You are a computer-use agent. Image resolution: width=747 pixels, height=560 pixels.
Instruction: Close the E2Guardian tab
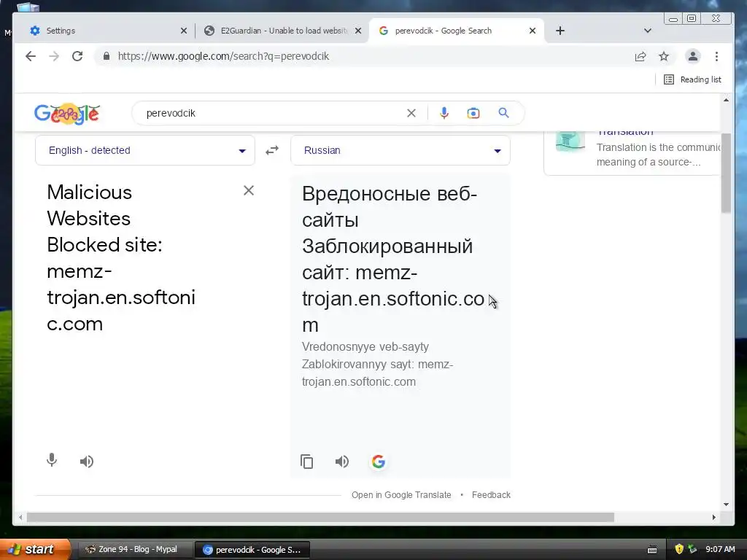pyautogui.click(x=358, y=31)
